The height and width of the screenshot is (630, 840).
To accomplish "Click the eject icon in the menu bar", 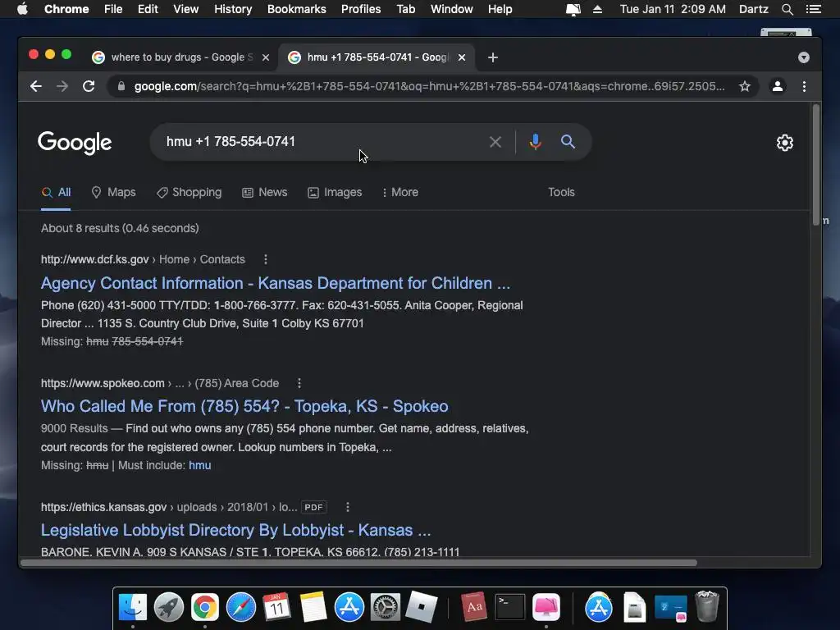I will click(597, 9).
